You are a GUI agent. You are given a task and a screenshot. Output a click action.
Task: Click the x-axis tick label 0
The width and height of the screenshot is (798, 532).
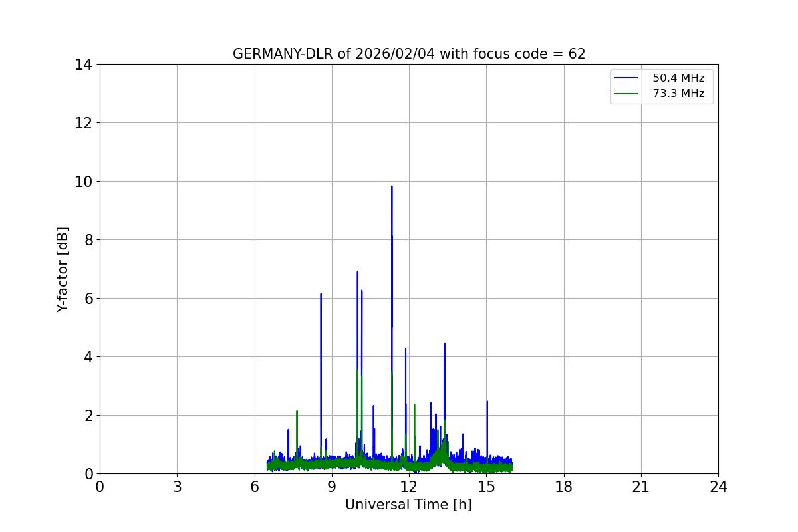point(100,487)
